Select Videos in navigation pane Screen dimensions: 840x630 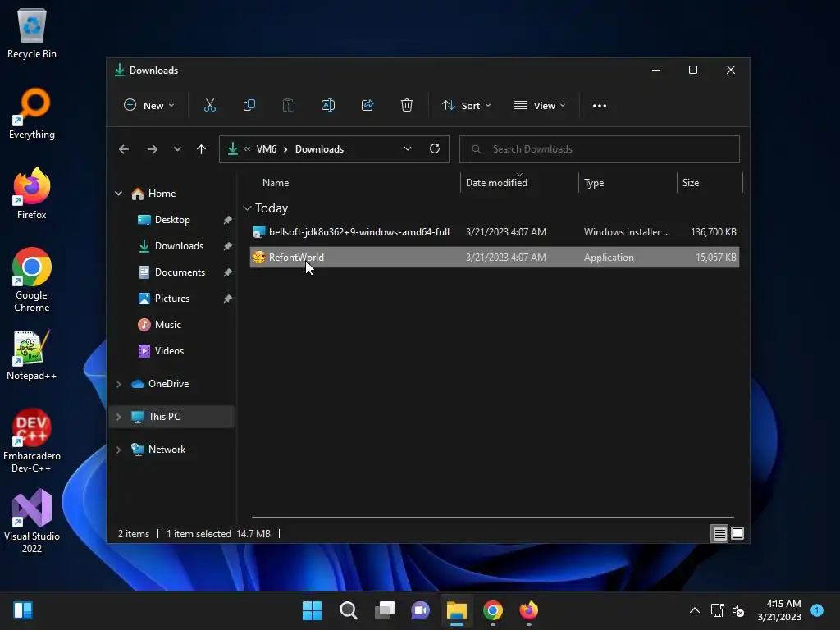169,351
